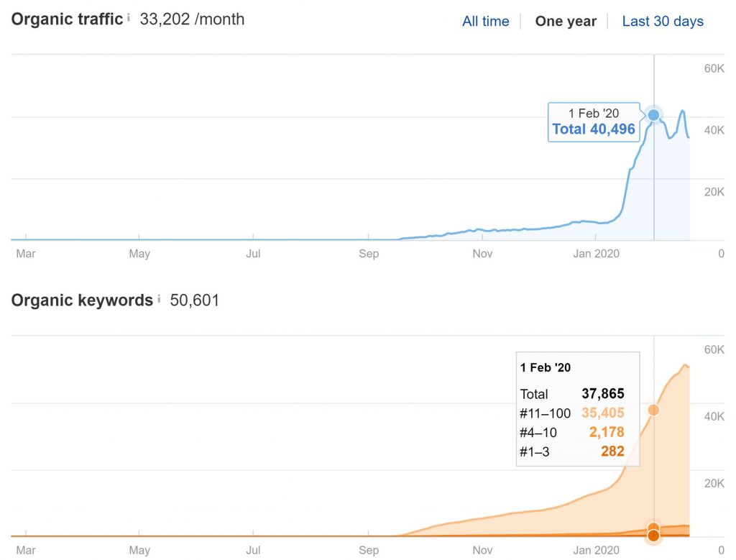Switch to the All time range

tap(485, 21)
